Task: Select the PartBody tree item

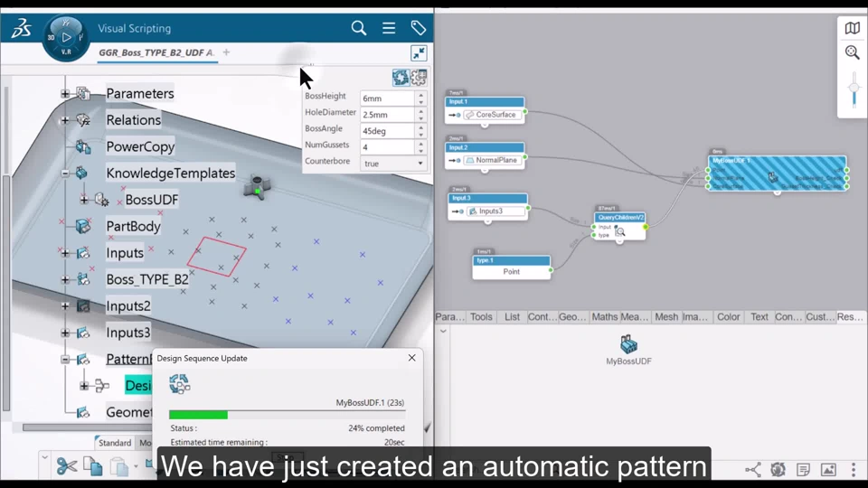Action: pos(134,226)
